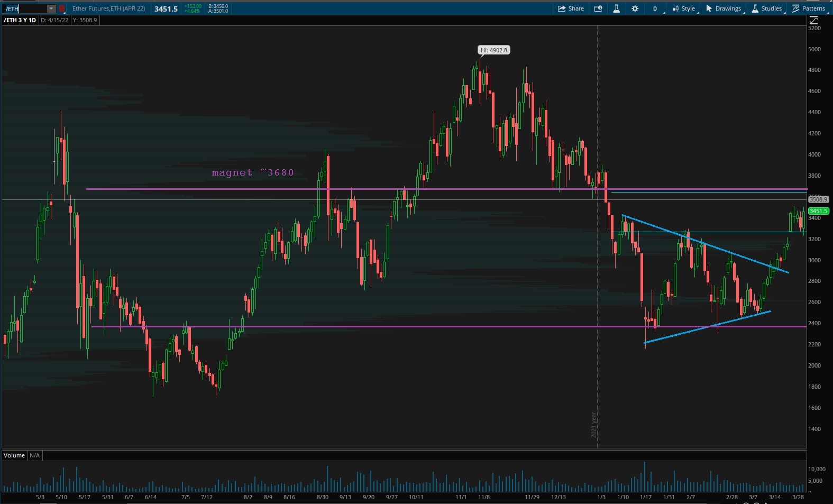Click the last price 3451.5 in header

tap(166, 9)
